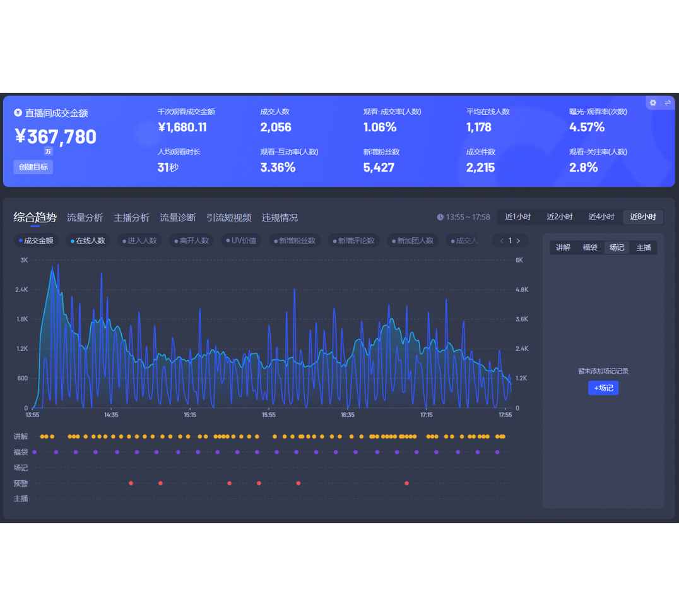Image resolution: width=679 pixels, height=616 pixels.
Task: Click the first red 预警 warning dot
Action: tap(131, 483)
